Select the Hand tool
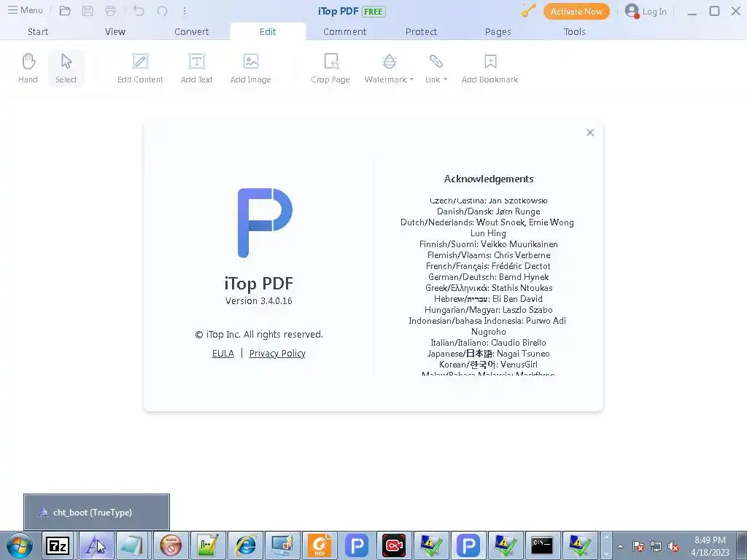This screenshot has height=560, width=747. (28, 69)
